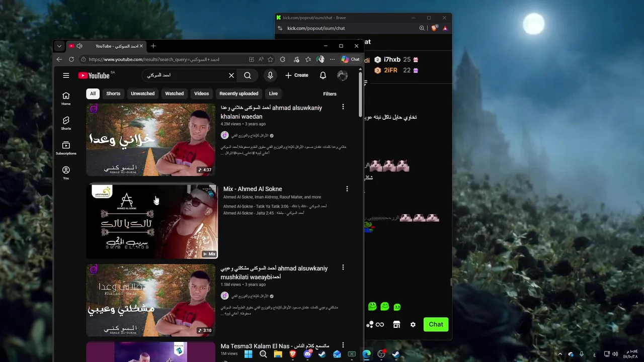Open more options for Mushkilati Waeaybi video

(x=343, y=267)
